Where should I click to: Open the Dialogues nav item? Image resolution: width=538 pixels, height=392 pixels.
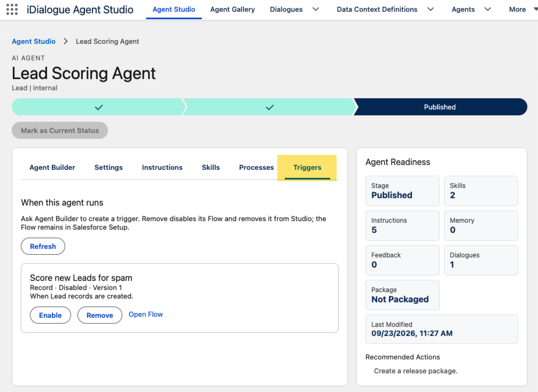pyautogui.click(x=286, y=9)
